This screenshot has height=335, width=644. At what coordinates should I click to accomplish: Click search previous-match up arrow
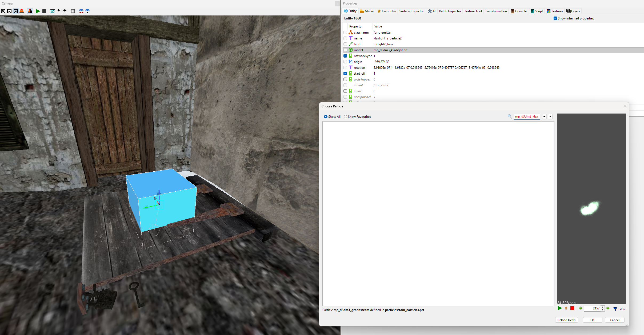coord(544,116)
